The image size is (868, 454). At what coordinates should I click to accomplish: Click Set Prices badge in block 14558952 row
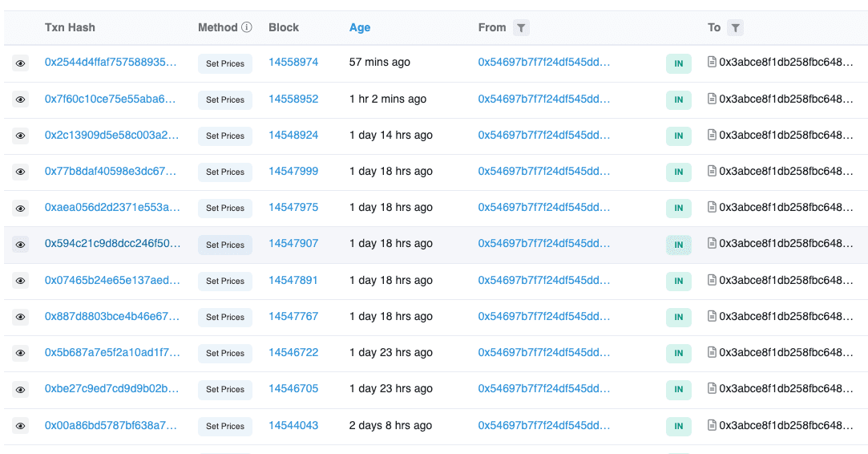pyautogui.click(x=225, y=99)
